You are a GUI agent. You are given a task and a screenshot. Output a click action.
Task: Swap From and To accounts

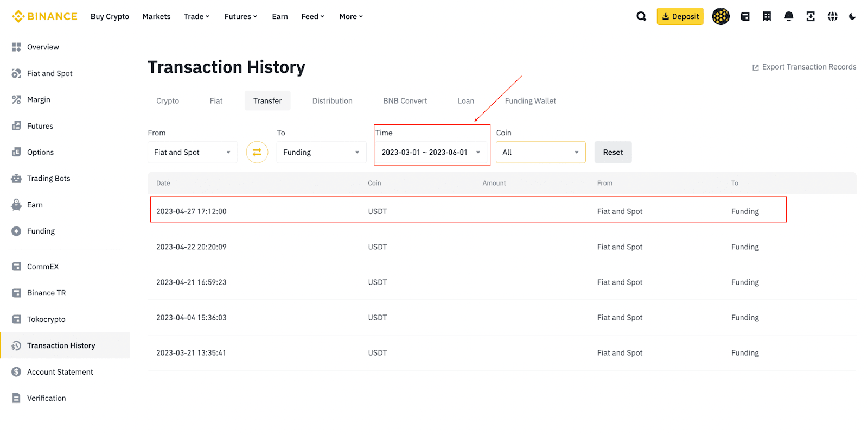pyautogui.click(x=257, y=152)
